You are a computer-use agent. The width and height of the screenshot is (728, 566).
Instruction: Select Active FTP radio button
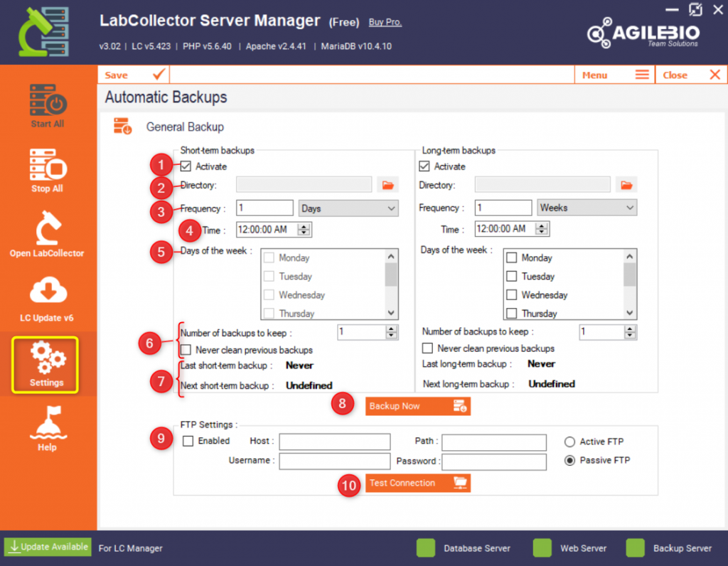[x=569, y=442]
